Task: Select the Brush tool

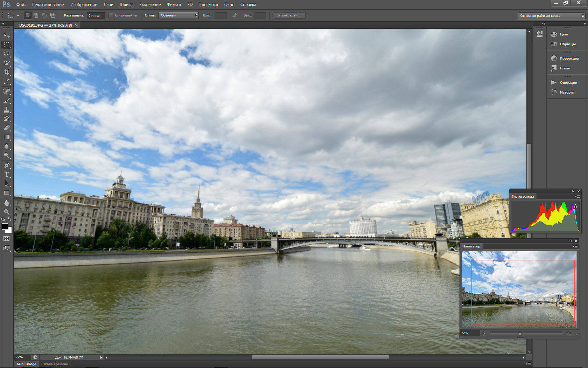Action: [7, 101]
